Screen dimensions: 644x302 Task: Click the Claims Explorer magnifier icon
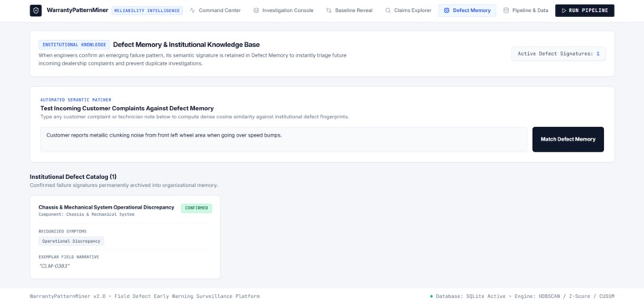(388, 10)
